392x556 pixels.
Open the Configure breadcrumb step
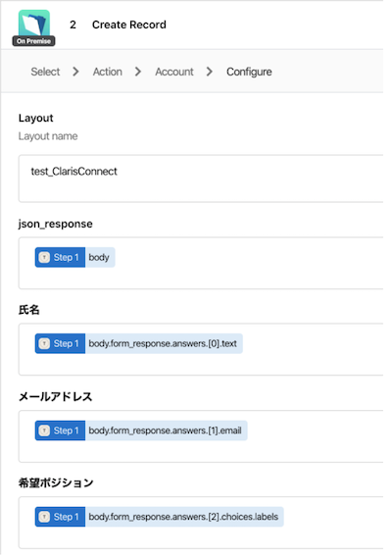pyautogui.click(x=249, y=72)
